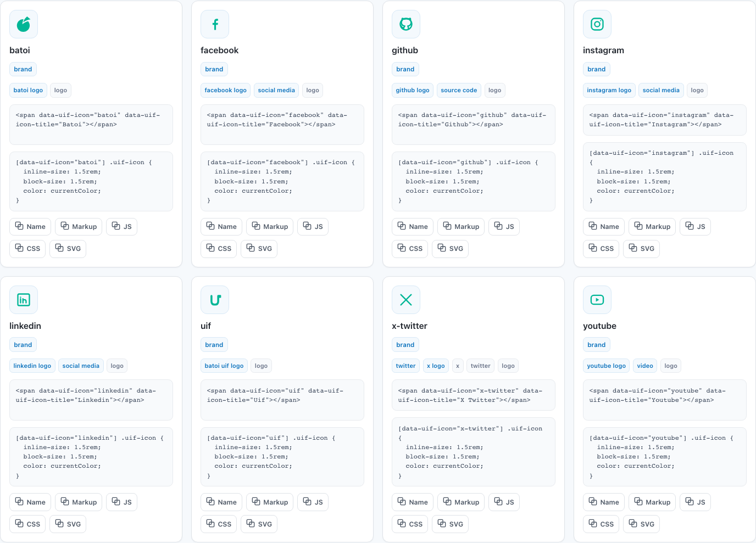
Task: Select the 'github logo' tag
Action: click(413, 91)
